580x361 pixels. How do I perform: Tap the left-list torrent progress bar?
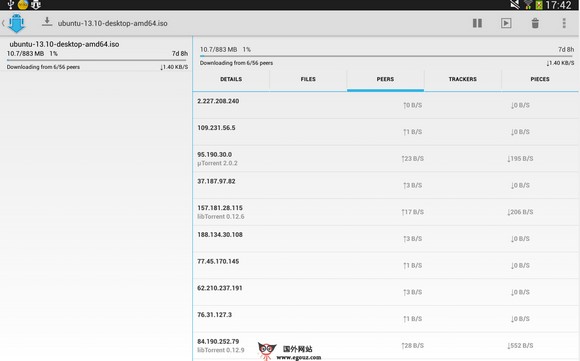pyautogui.click(x=97, y=60)
